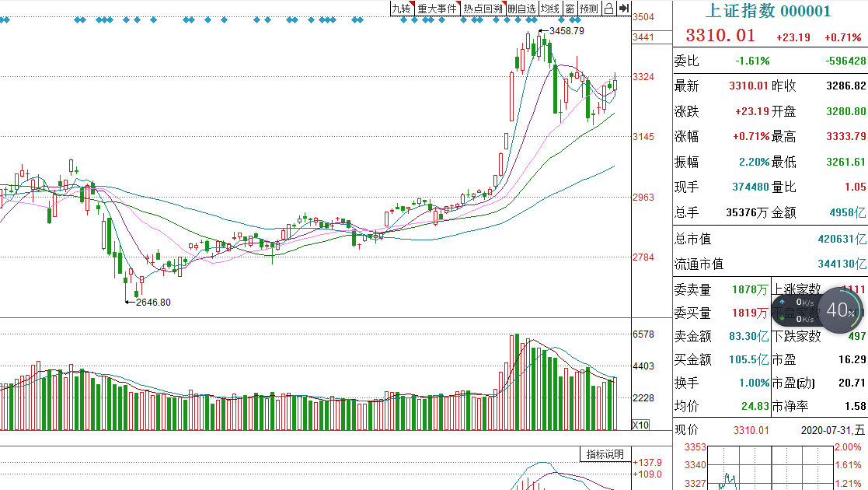
Task: Select the 市净率 value 1.58
Action: pyautogui.click(x=856, y=406)
